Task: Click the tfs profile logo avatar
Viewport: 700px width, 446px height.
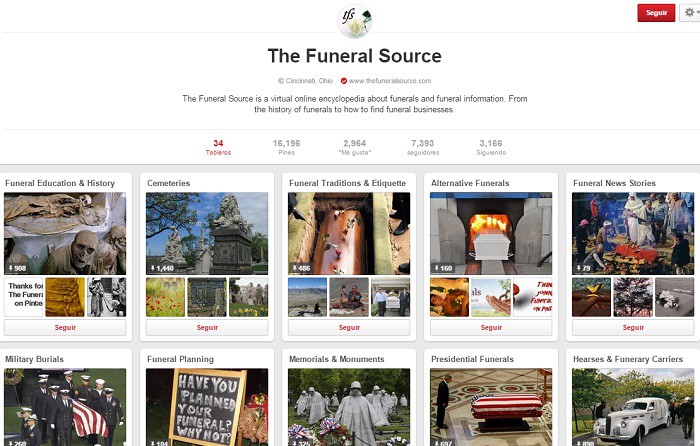Action: pyautogui.click(x=354, y=21)
